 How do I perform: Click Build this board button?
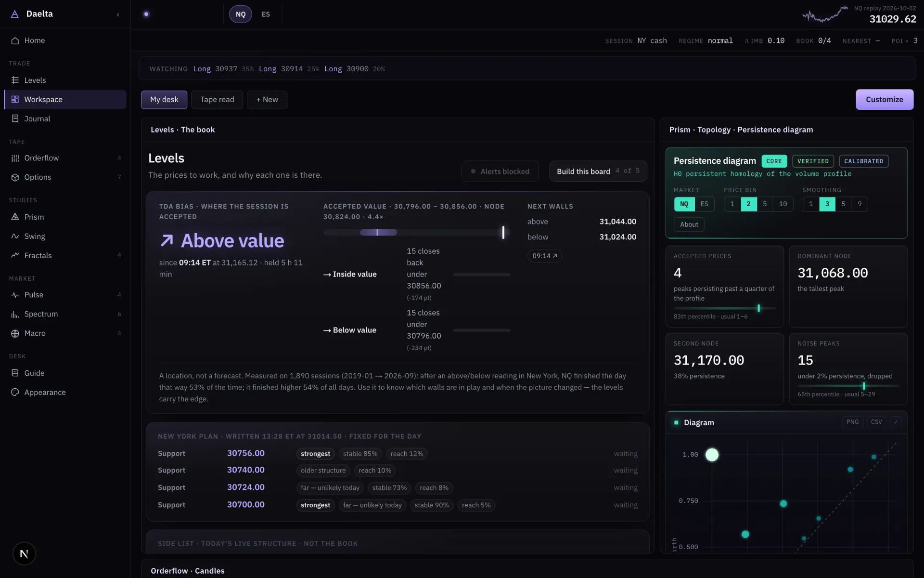tap(598, 171)
